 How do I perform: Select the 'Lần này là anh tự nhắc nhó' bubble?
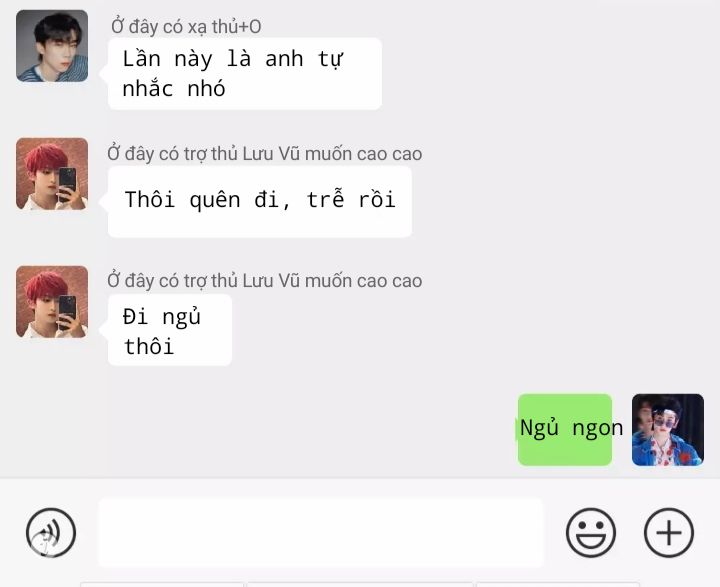click(x=245, y=74)
